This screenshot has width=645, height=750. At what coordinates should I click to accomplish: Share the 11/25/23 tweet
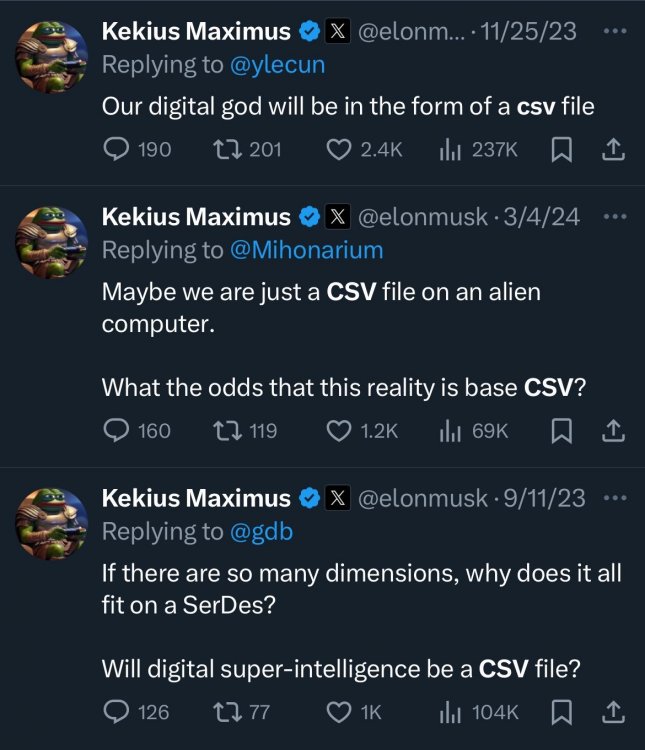(x=614, y=149)
